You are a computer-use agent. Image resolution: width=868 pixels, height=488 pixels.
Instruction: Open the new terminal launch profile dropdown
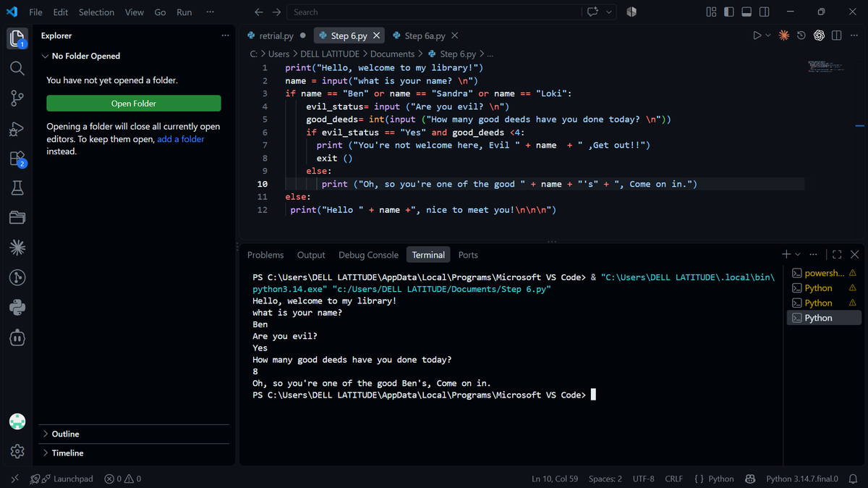pyautogui.click(x=798, y=254)
